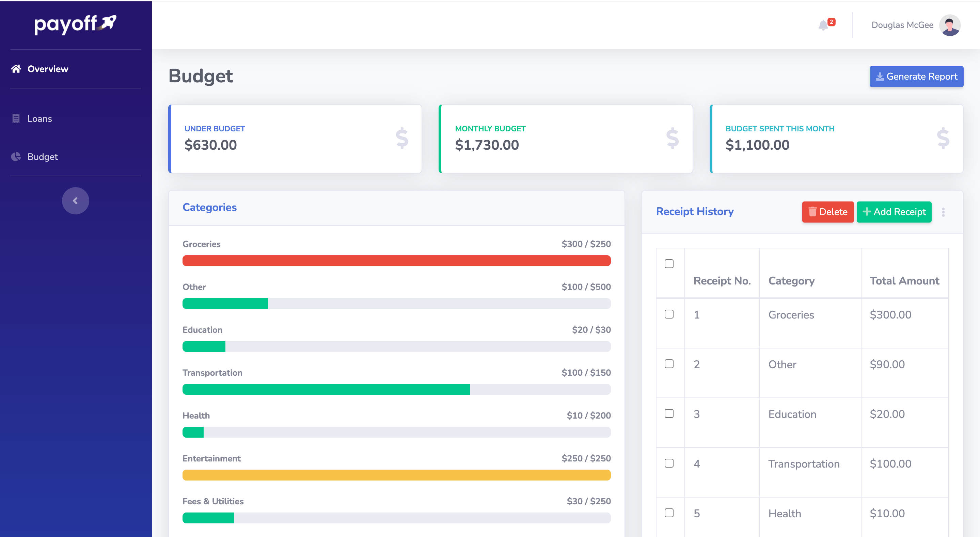Open the Douglas McGee user dropdown
The width and height of the screenshot is (980, 537).
click(902, 25)
